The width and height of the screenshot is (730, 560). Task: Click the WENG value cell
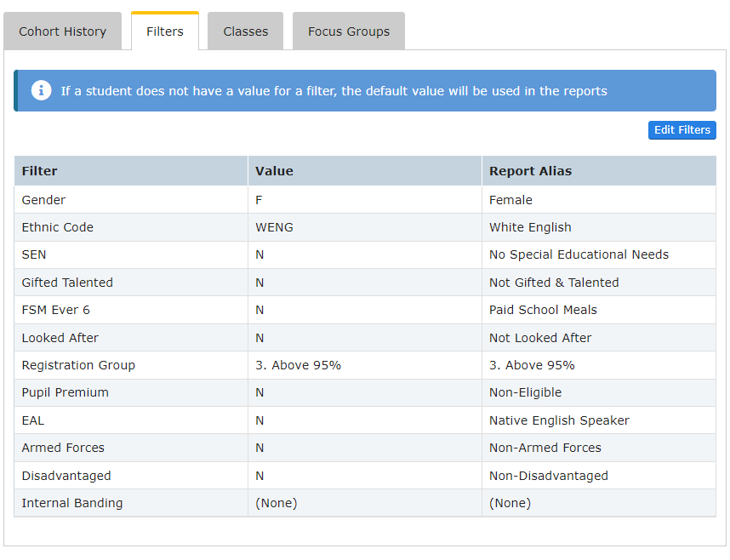coord(274,227)
